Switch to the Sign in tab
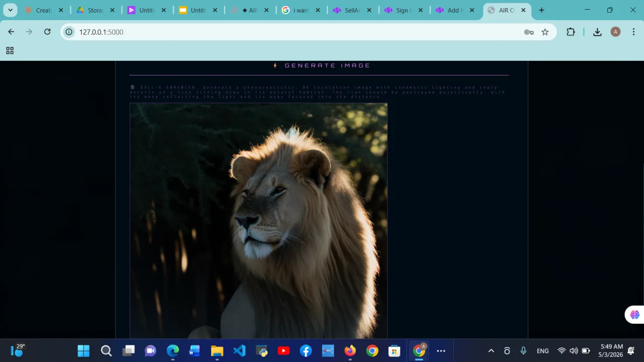The image size is (644, 362). [404, 10]
